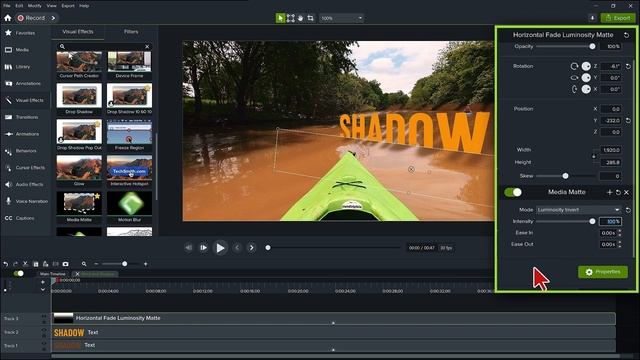The image size is (640, 360).
Task: Open the Animations panel
Action: click(x=22, y=134)
